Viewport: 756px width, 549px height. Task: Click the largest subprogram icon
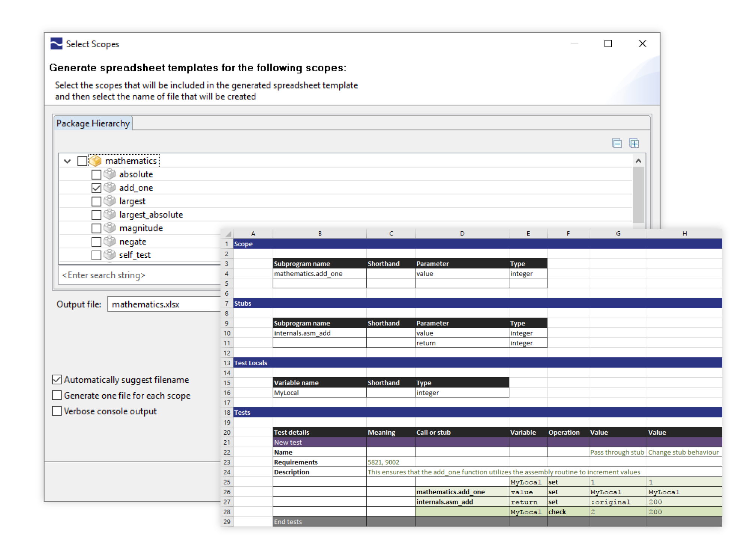109,201
